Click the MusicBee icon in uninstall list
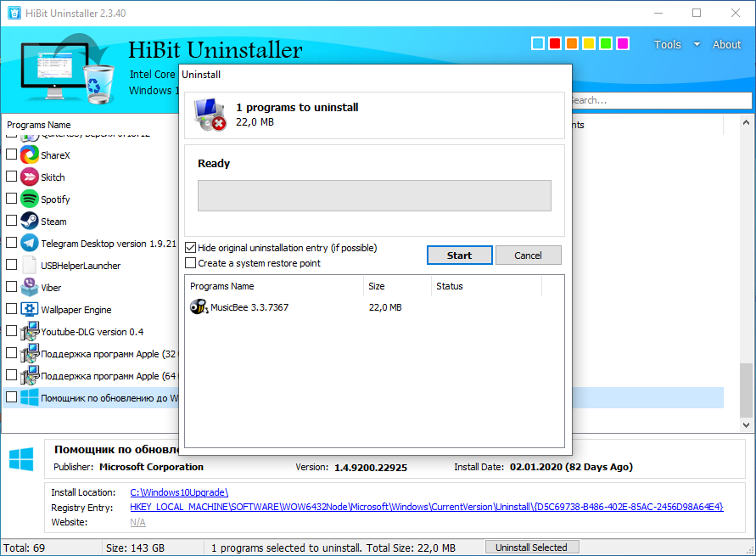 click(x=199, y=306)
